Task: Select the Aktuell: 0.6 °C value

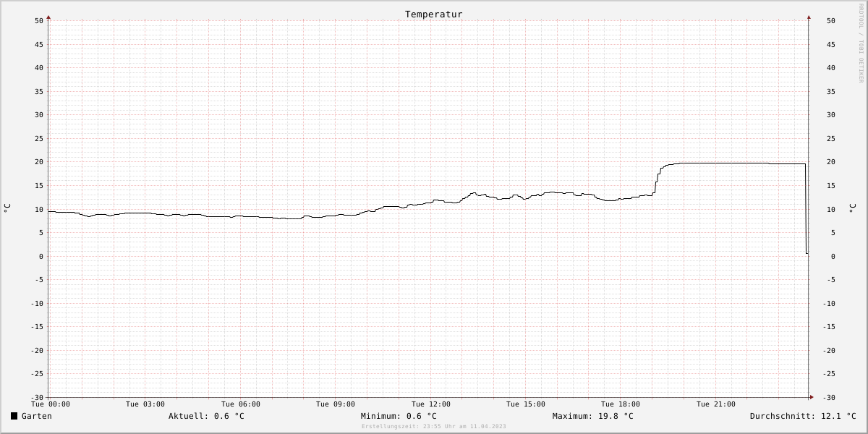Action: [206, 416]
